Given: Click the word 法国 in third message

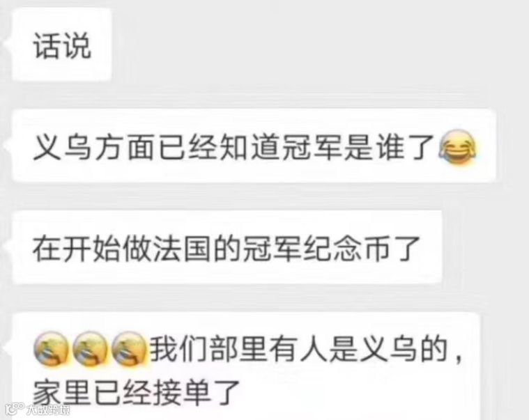Looking at the screenshot, I should [182, 249].
